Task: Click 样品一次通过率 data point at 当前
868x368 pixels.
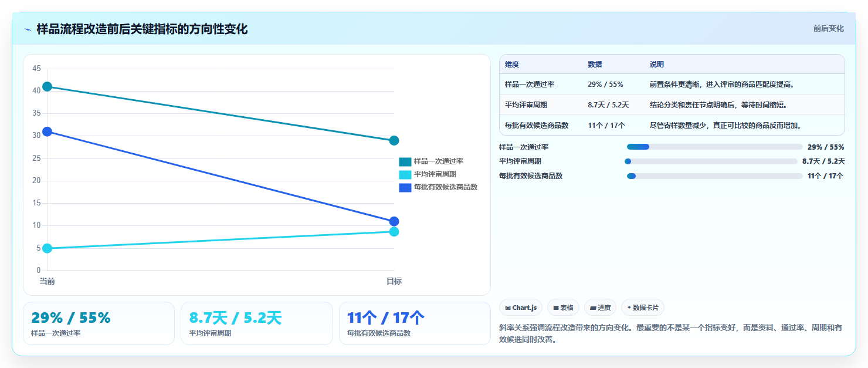Action: click(x=48, y=87)
